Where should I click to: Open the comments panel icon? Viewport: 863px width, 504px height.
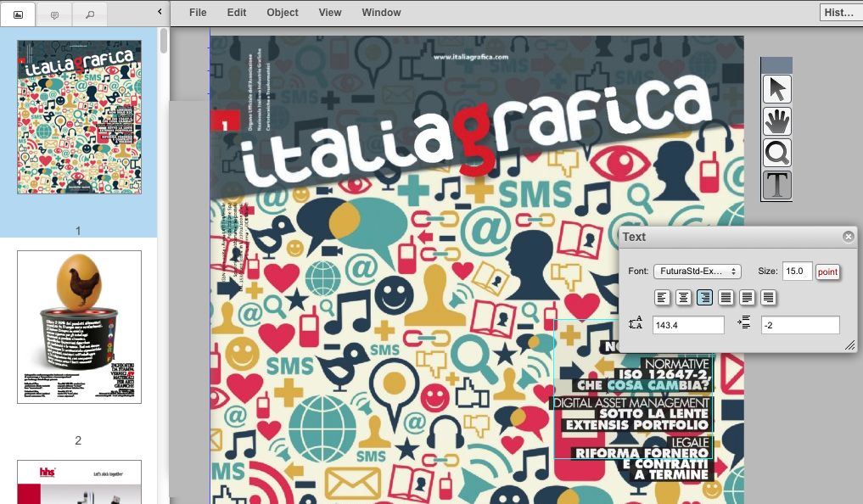pyautogui.click(x=53, y=14)
